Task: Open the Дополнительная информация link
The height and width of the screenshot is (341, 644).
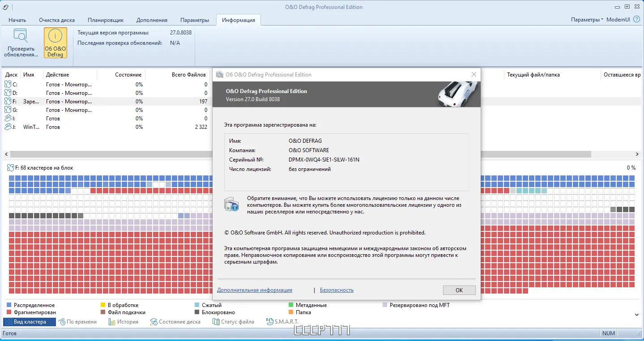Action: pyautogui.click(x=254, y=290)
